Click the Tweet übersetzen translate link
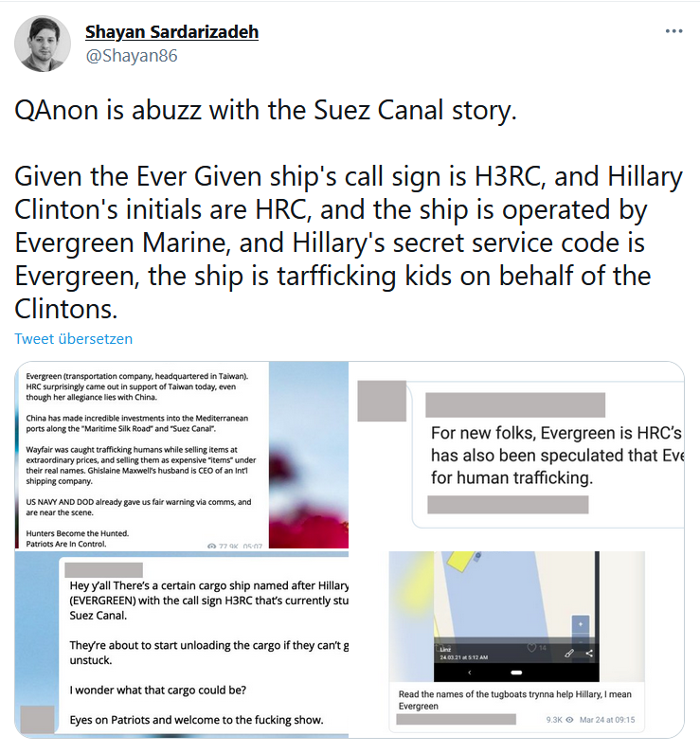The width and height of the screenshot is (700, 754). [x=73, y=338]
